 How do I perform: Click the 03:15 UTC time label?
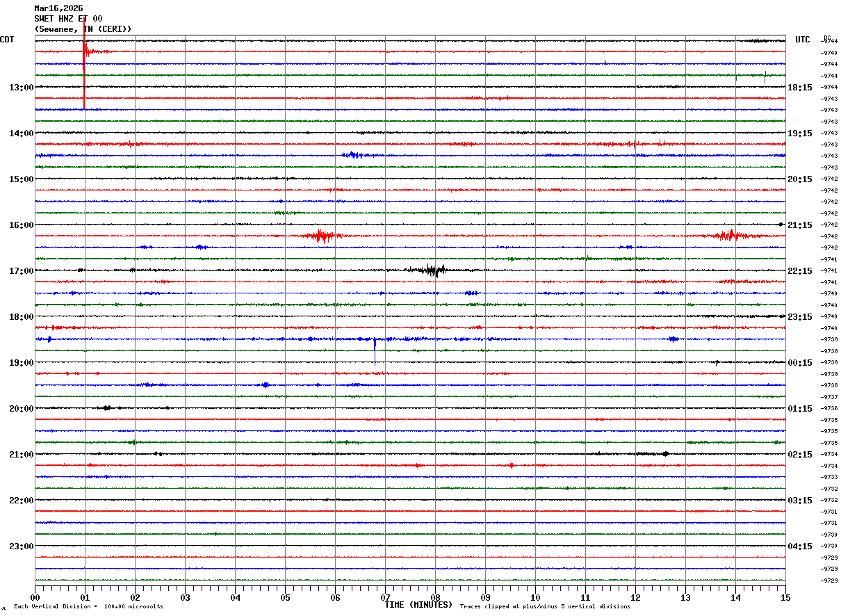[x=800, y=501]
